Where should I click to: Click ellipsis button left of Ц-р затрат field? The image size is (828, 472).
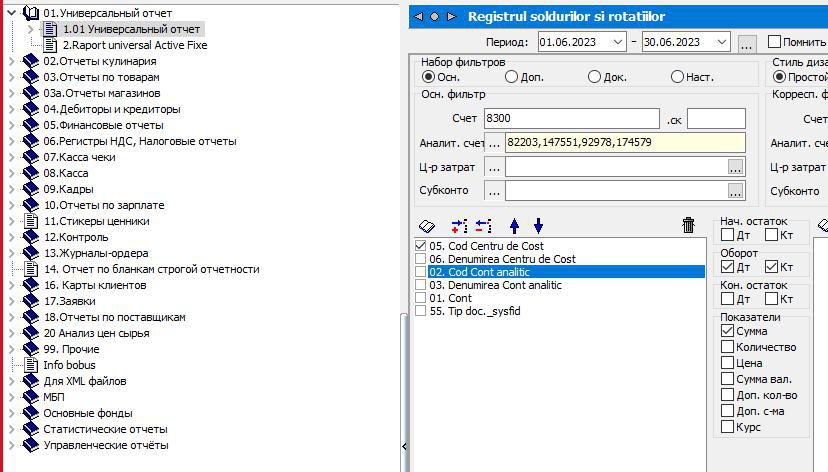pyautogui.click(x=494, y=167)
